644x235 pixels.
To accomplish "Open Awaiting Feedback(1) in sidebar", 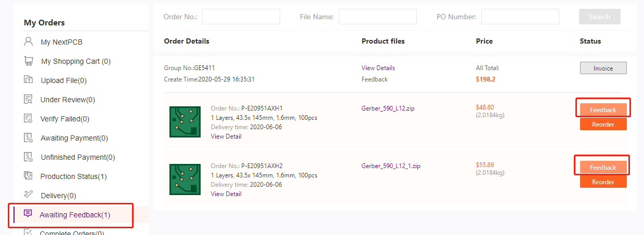I will point(74,215).
